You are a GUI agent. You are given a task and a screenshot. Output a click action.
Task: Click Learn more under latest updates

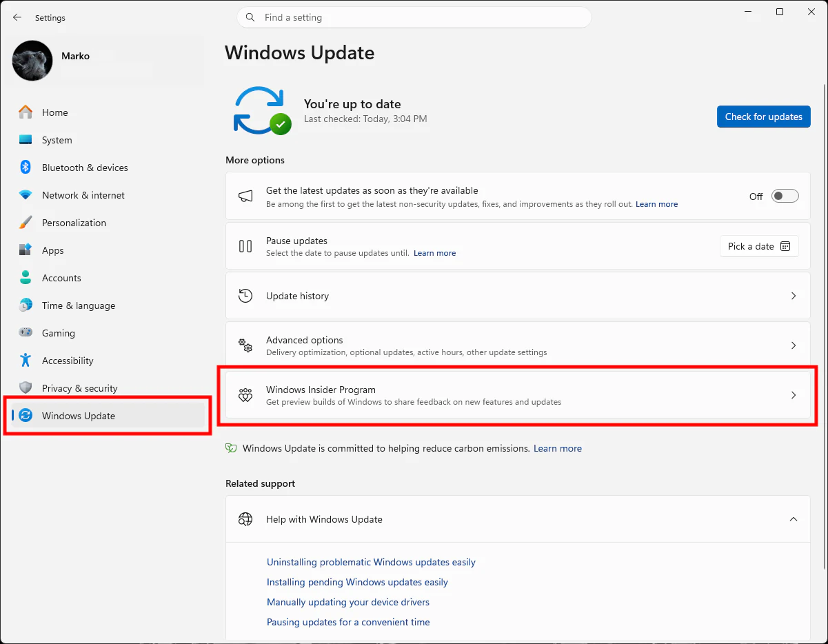[x=656, y=204]
